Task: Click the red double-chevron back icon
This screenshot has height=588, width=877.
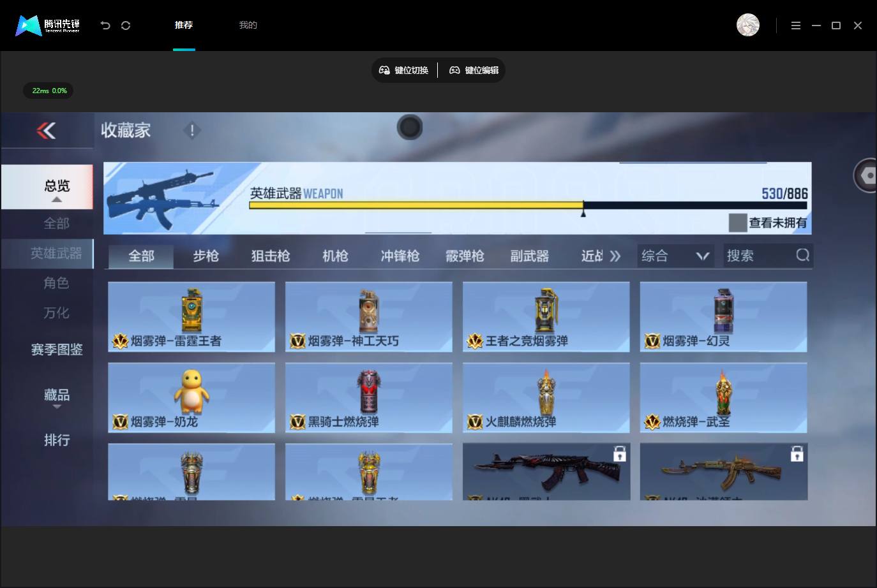Action: click(x=46, y=131)
